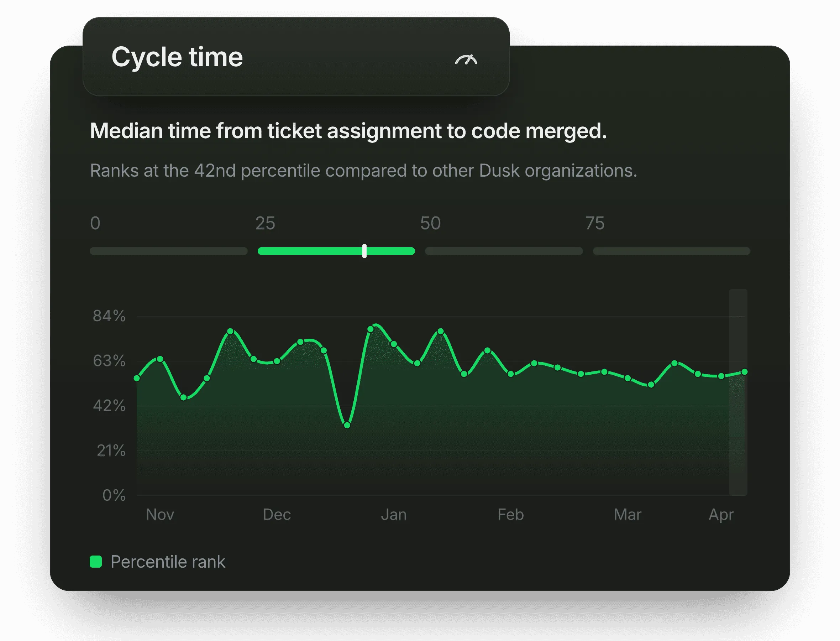Click the Mar label on the x-axis

628,515
